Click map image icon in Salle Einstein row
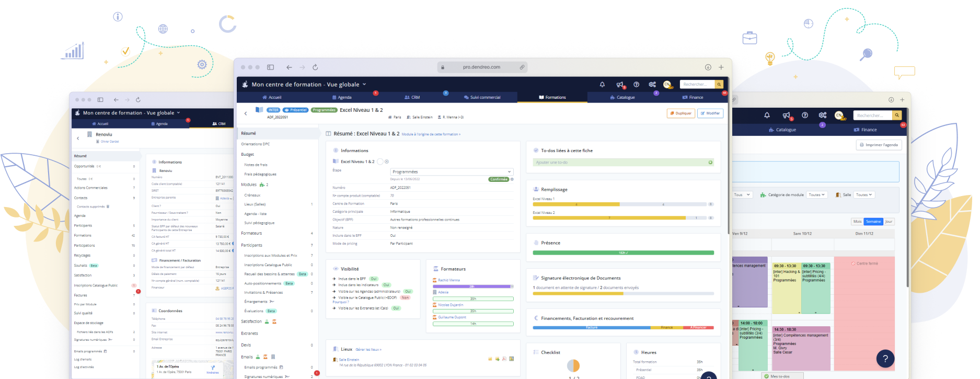The height and width of the screenshot is (379, 980). (x=511, y=359)
